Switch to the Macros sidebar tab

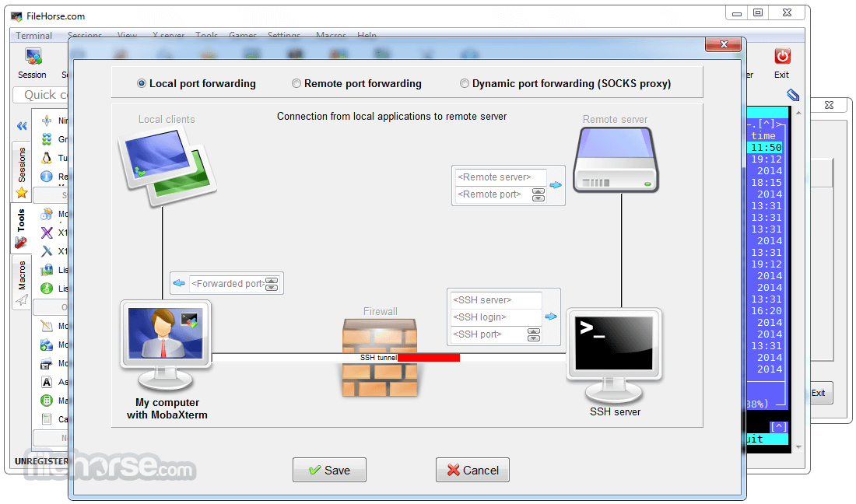21,282
